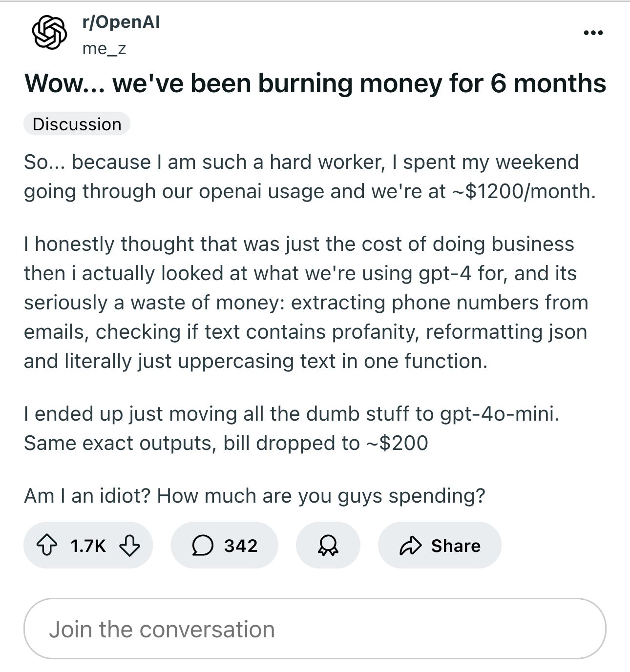Click the share arrow icon
The height and width of the screenshot is (672, 630).
tap(410, 545)
